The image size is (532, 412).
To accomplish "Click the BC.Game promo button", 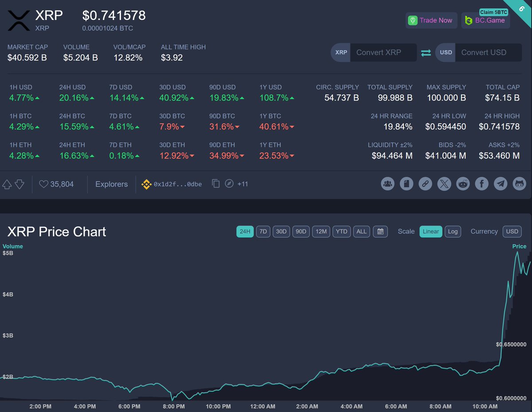I will click(x=486, y=20).
